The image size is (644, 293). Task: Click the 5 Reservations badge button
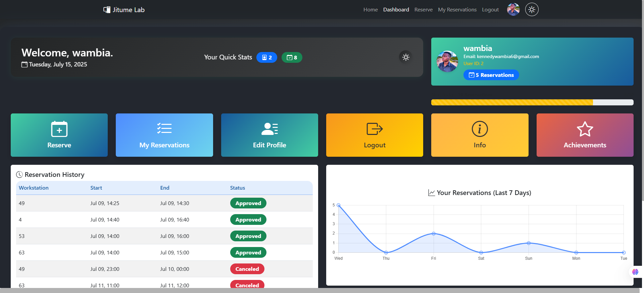pos(491,75)
